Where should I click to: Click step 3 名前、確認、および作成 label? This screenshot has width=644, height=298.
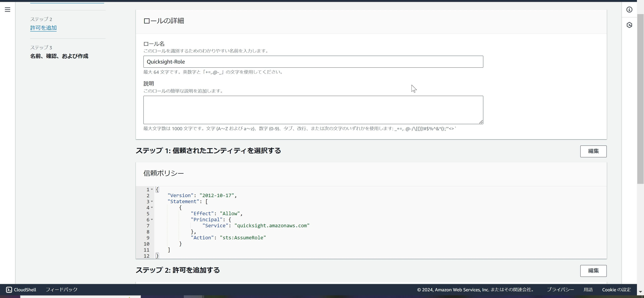(x=59, y=56)
